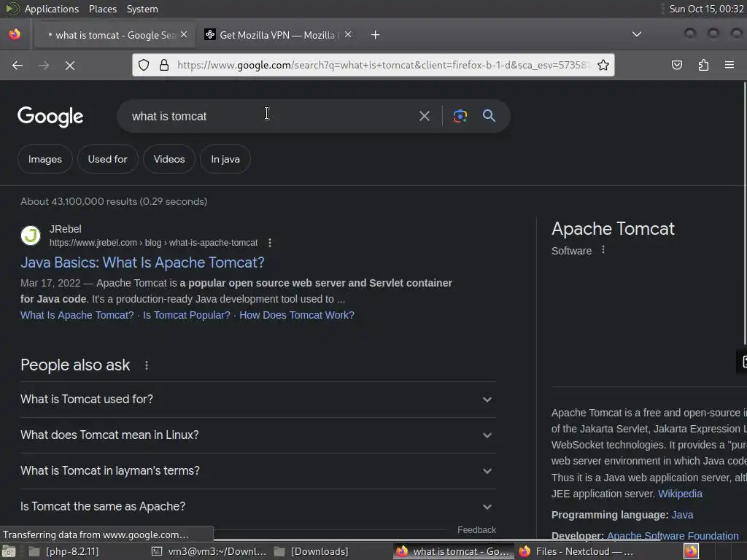747x560 pixels.
Task: Close the Get Mozilla VPN tab
Action: pyautogui.click(x=348, y=35)
